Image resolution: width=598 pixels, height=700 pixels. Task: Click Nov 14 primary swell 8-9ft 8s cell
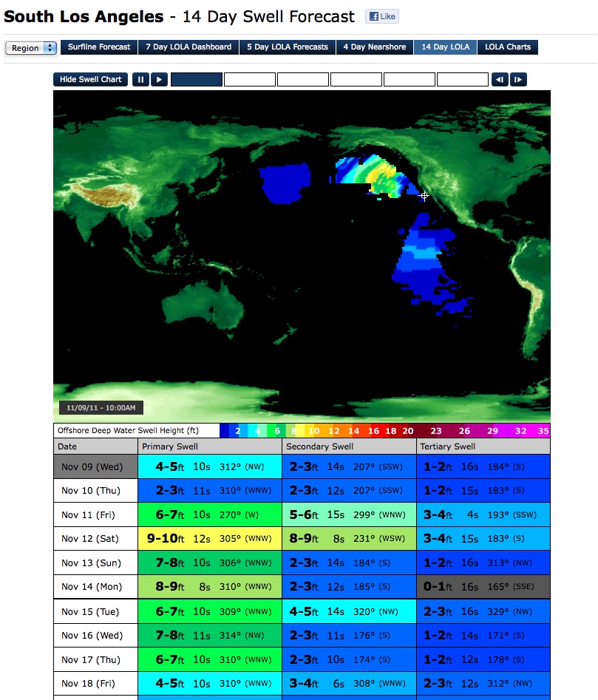click(x=210, y=587)
